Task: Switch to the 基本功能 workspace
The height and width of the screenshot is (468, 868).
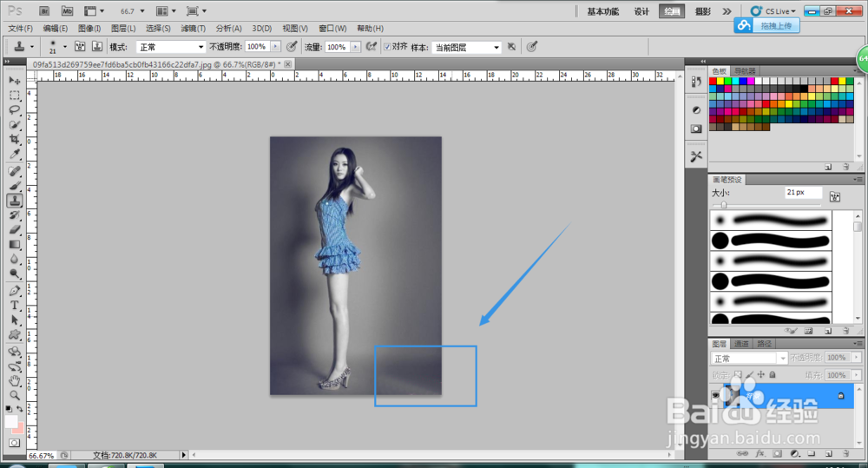Action: click(603, 11)
